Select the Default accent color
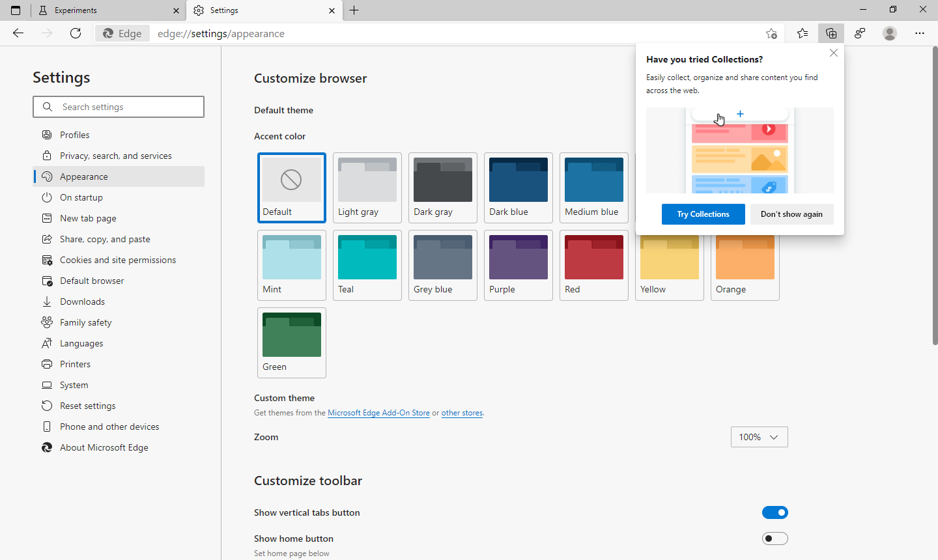Viewport: 938px width, 560px height. (292, 188)
